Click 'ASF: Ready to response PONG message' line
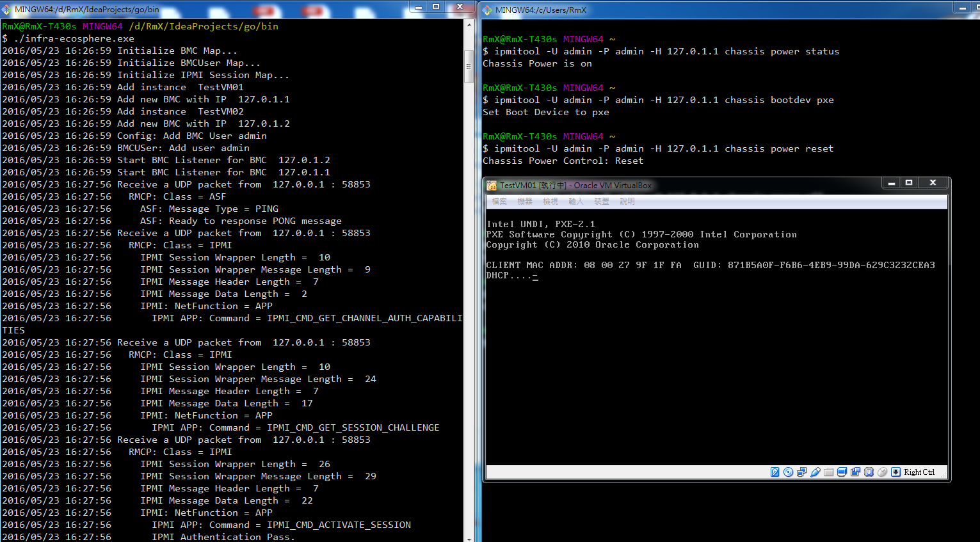This screenshot has width=980, height=542. [x=172, y=221]
